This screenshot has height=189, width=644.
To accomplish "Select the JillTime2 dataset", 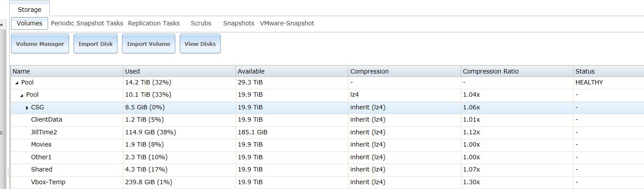I will tap(44, 132).
